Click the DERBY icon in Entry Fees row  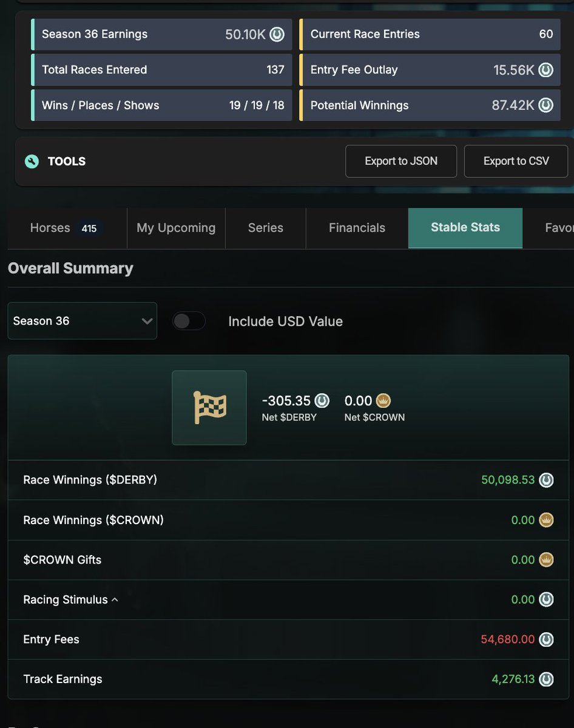(546, 639)
